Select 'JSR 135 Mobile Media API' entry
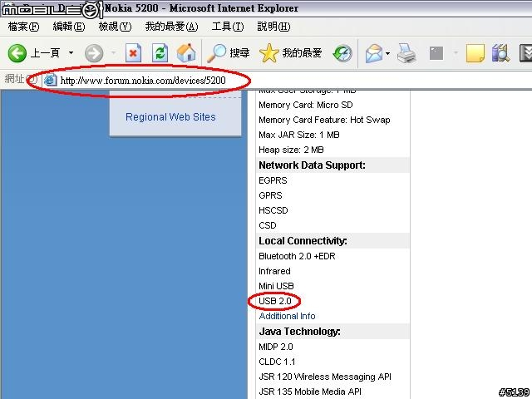532x399 pixels. [310, 392]
